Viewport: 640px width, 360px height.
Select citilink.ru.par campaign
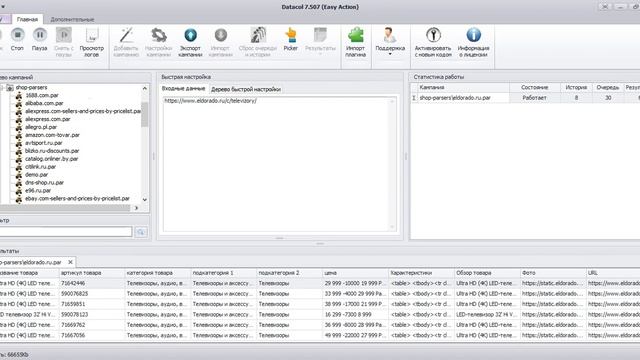[x=40, y=167]
